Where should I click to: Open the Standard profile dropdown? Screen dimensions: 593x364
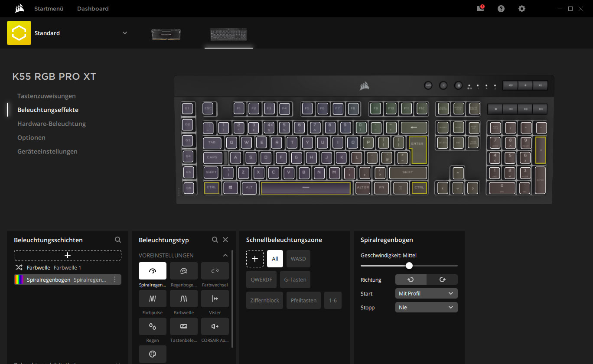pos(125,33)
